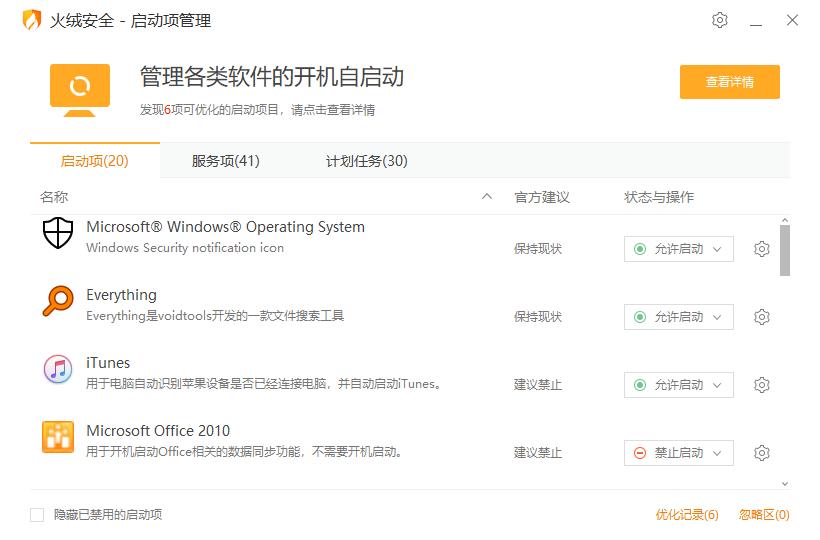Select the iTunes entry name

[108, 363]
